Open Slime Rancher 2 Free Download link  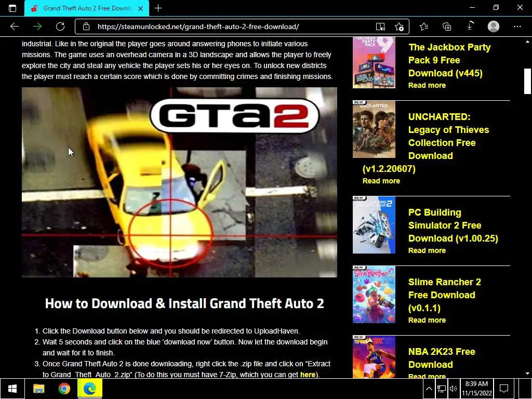[445, 295]
